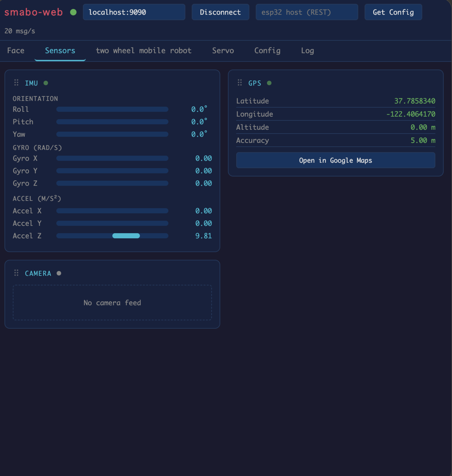Focus the localhost:9090 address field
The image size is (452, 476).
[x=134, y=12]
